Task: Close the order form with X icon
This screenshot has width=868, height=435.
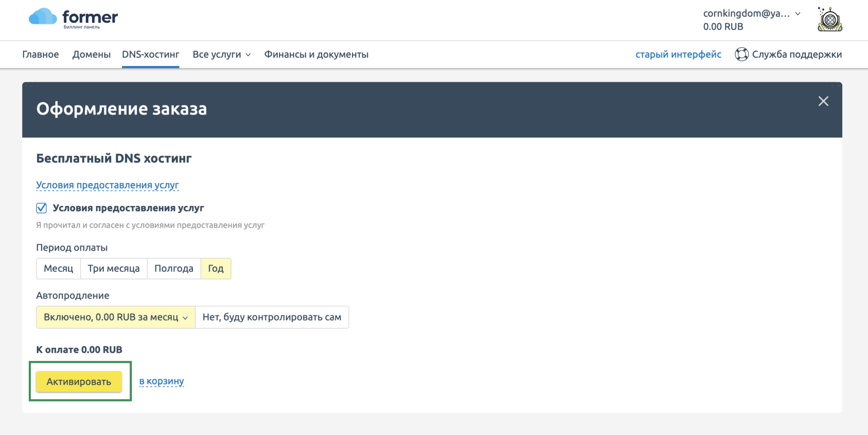Action: point(823,101)
